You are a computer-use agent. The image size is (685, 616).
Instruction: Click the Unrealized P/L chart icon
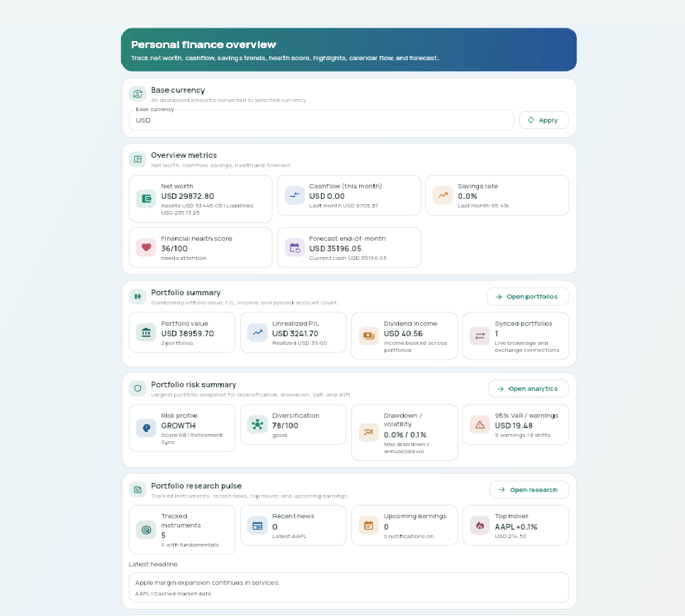(257, 333)
